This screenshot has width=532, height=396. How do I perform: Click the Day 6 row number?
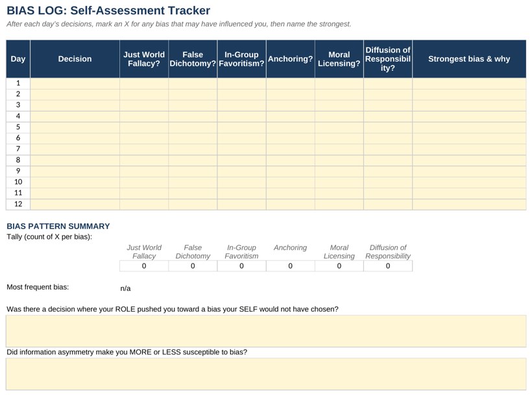[18, 138]
